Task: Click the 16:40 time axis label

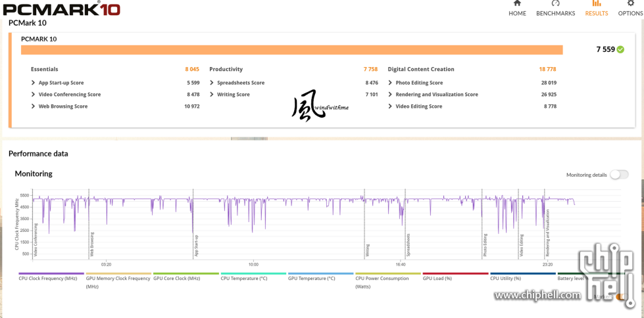Action: (x=401, y=265)
